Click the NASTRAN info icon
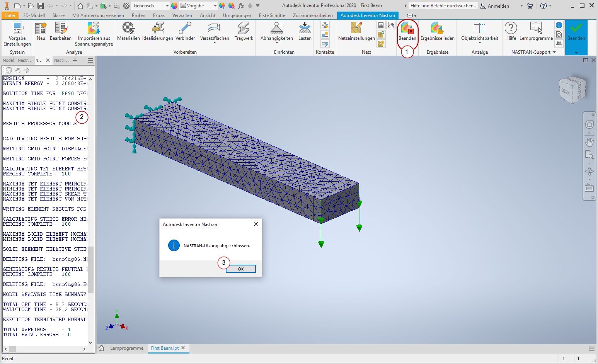 pyautogui.click(x=559, y=25)
